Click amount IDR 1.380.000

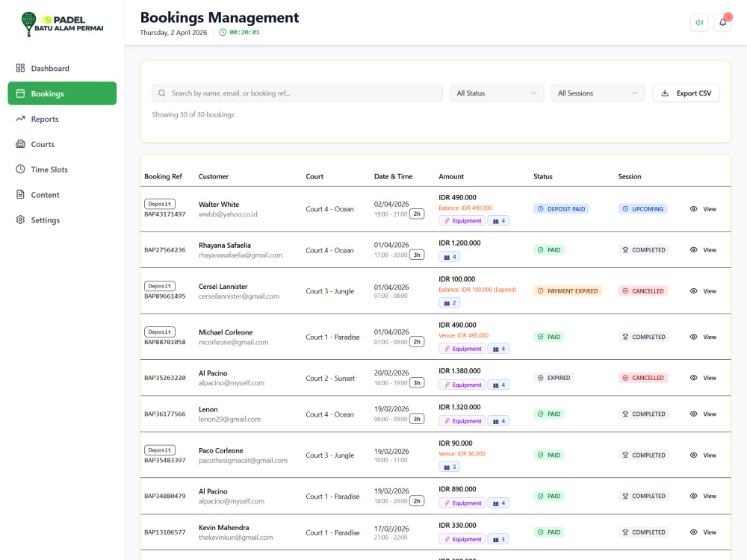point(459,371)
